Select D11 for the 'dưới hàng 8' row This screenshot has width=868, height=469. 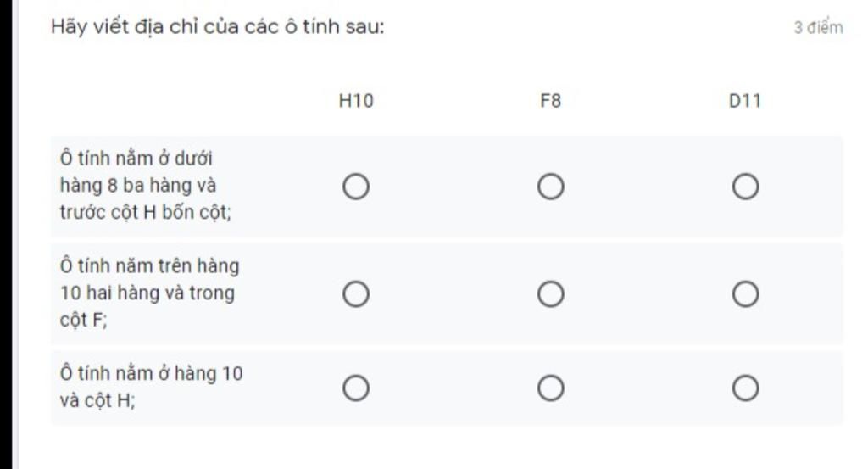pyautogui.click(x=745, y=186)
